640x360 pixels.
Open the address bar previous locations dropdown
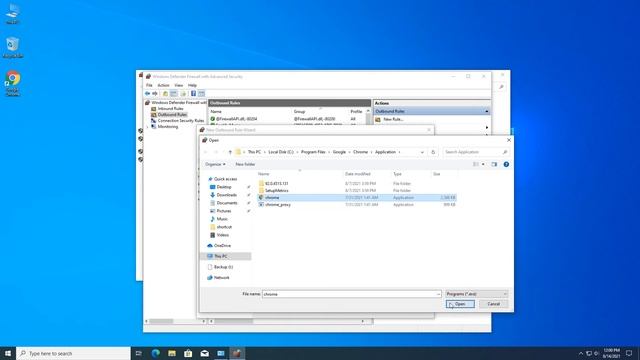(422, 152)
